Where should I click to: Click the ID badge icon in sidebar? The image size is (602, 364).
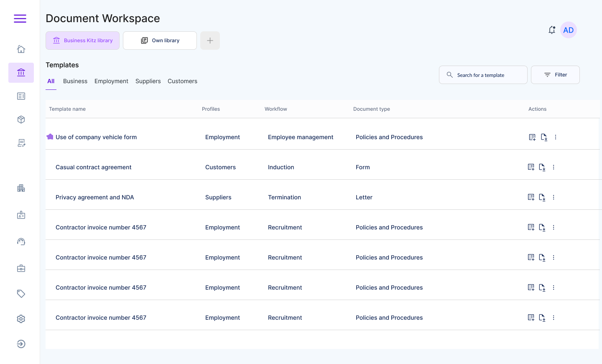21,214
